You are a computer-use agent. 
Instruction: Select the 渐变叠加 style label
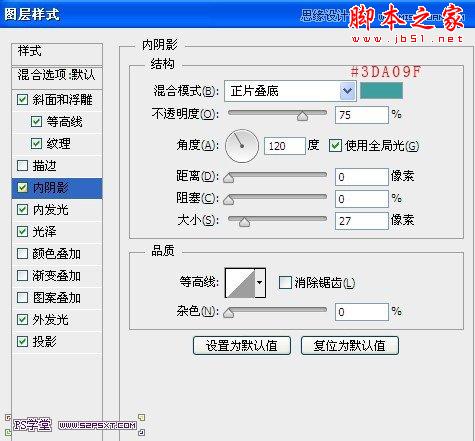[x=56, y=276]
